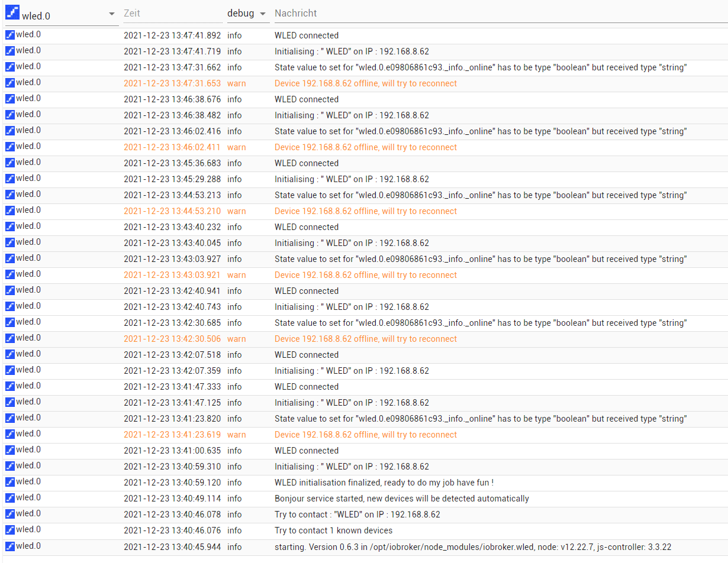Click wled icon in 13:42:30.685 row
The width and height of the screenshot is (728, 563).
coord(10,322)
